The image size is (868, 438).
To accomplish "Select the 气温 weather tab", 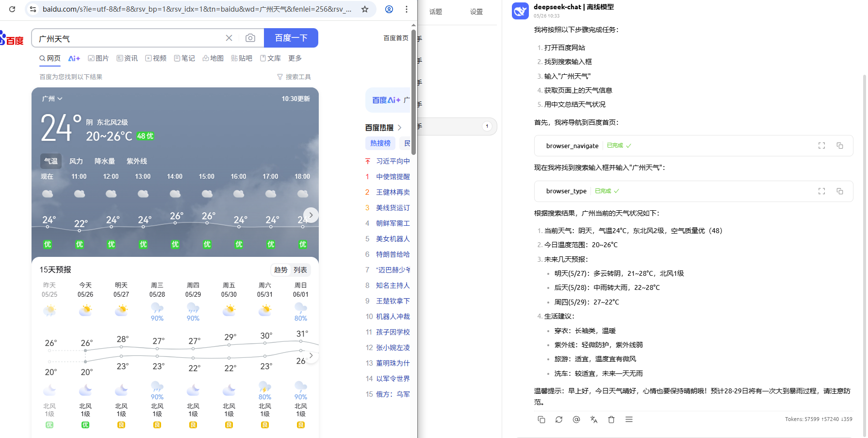I will click(x=51, y=161).
